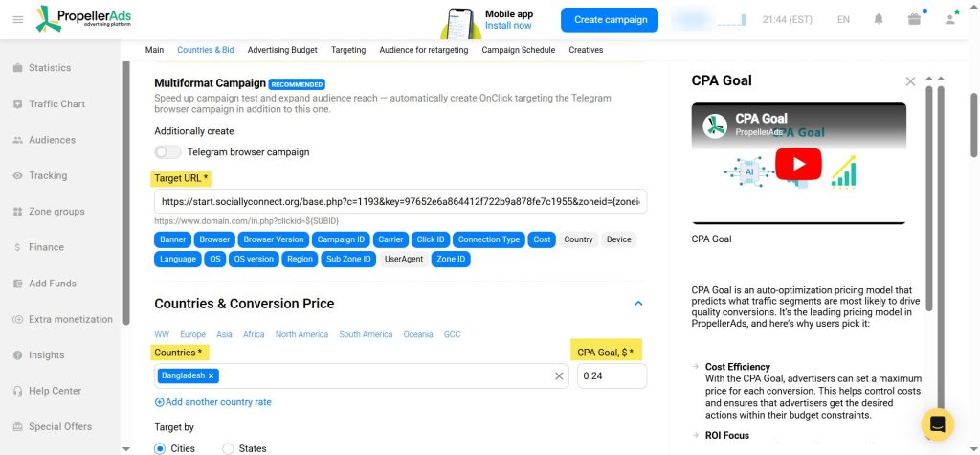Screen dimensions: 980x455
Task: Clear all selected countries
Action: pyautogui.click(x=559, y=376)
